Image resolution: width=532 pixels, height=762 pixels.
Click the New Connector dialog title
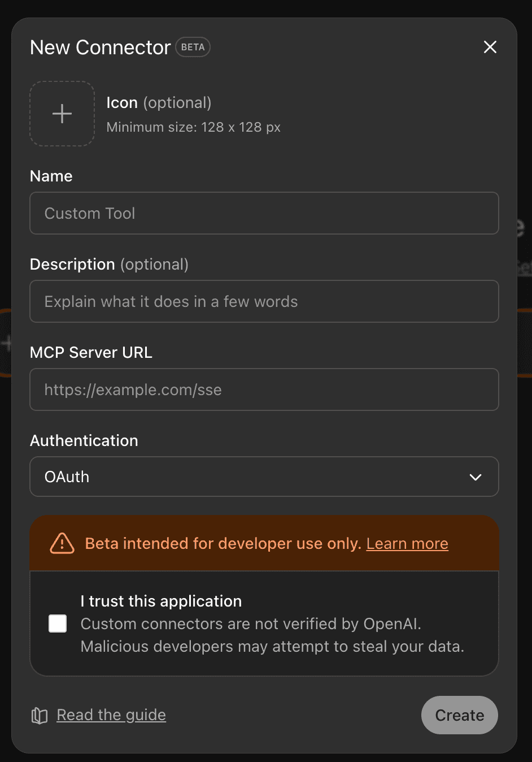[100, 47]
